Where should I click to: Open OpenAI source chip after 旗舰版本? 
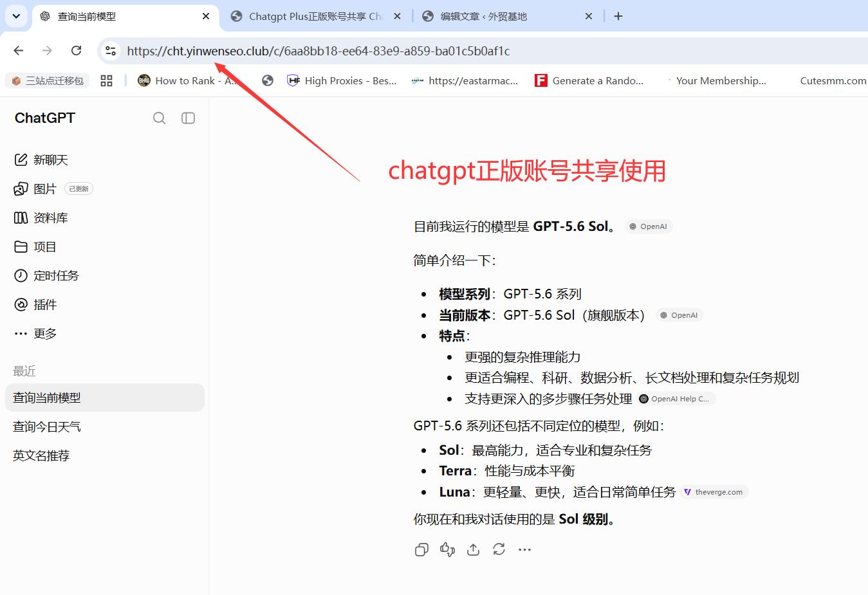(679, 315)
